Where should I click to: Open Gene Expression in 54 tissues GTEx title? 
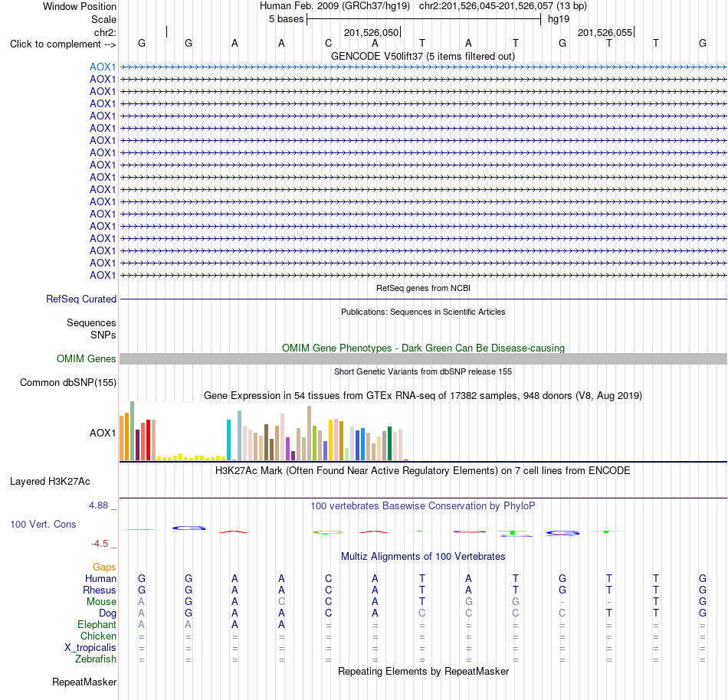pos(423,396)
